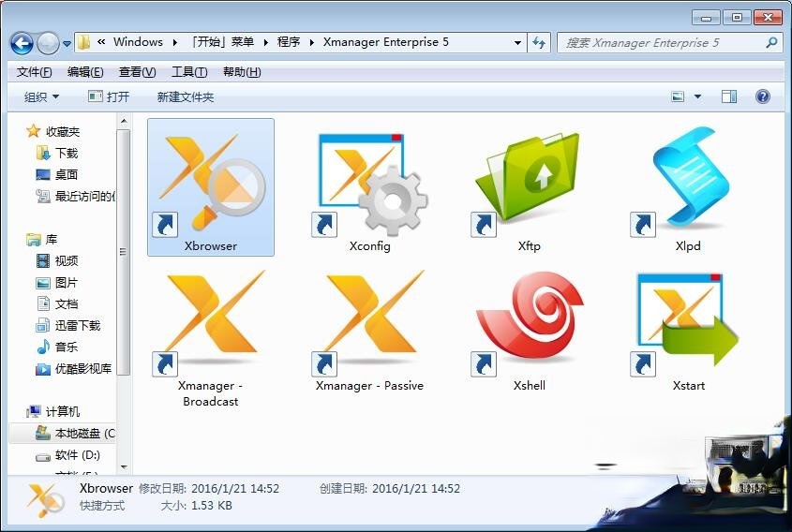Open 桌面 in the sidebar
The height and width of the screenshot is (532, 792).
[x=67, y=174]
